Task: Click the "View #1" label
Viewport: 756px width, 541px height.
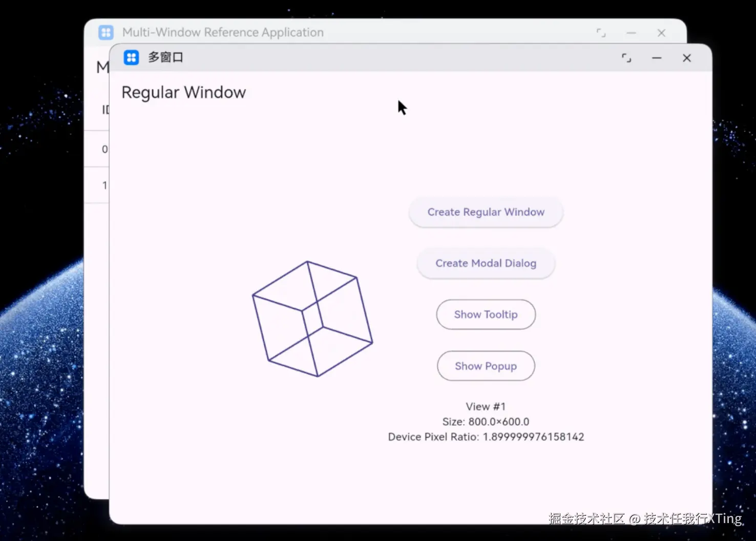Action: [486, 407]
